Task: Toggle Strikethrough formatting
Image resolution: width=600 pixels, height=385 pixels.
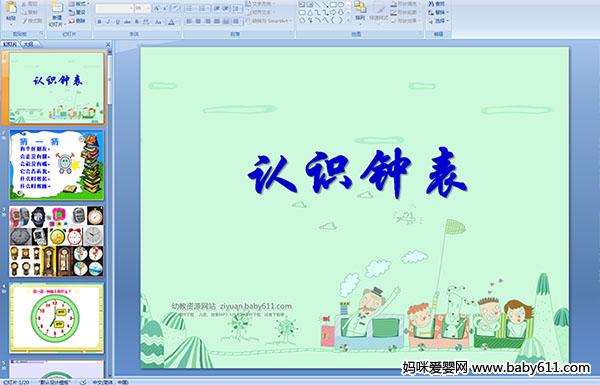Action: click(127, 22)
